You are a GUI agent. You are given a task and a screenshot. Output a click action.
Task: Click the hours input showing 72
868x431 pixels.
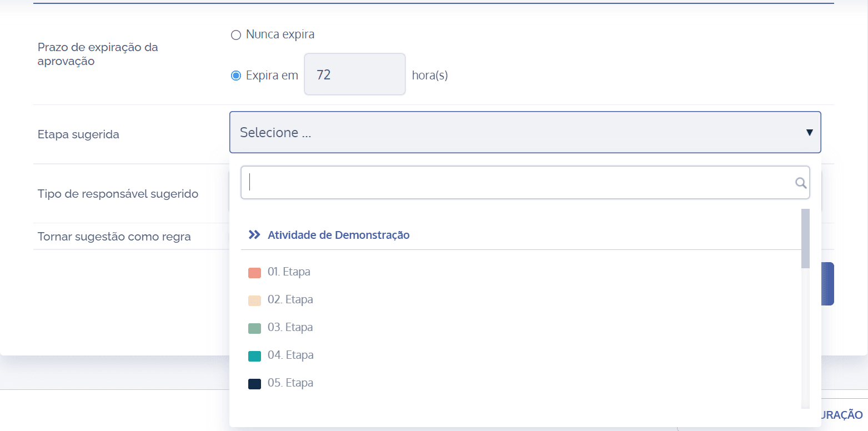pos(354,74)
